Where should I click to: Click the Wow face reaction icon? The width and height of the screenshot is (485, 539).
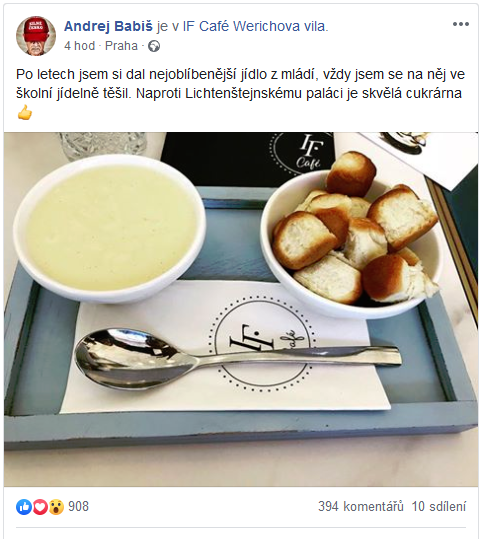click(x=56, y=507)
